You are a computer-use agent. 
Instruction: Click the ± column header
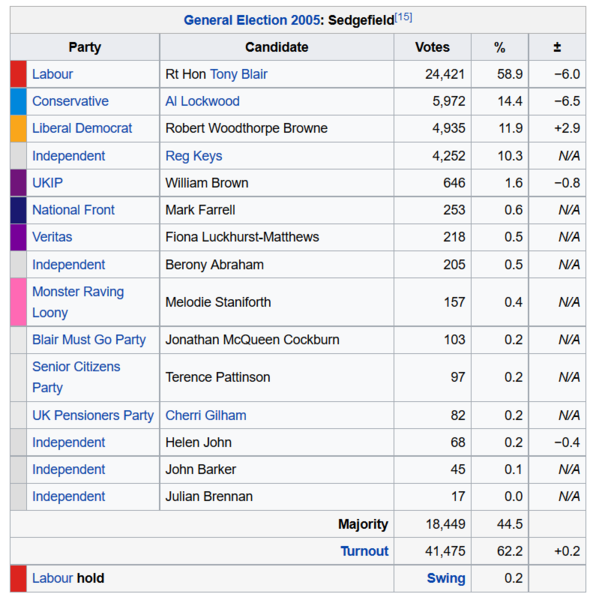tap(557, 47)
